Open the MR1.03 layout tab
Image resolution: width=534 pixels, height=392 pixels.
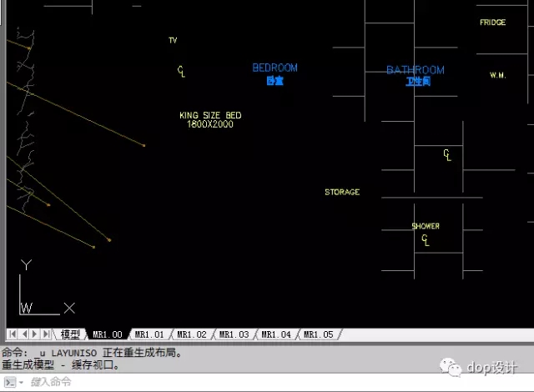pos(234,334)
